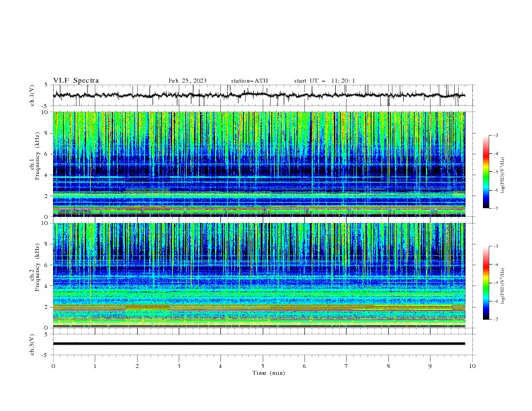The height and width of the screenshot is (411, 532).
Task: Click time axis tick label 8
Action: 388,366
